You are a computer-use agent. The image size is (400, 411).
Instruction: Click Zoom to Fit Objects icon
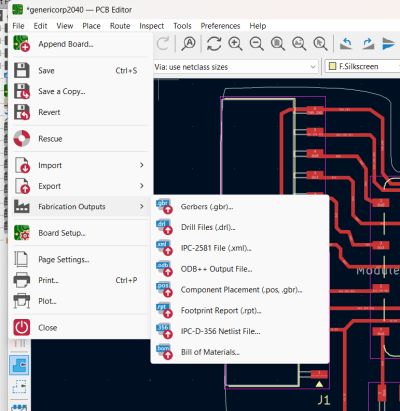point(299,44)
